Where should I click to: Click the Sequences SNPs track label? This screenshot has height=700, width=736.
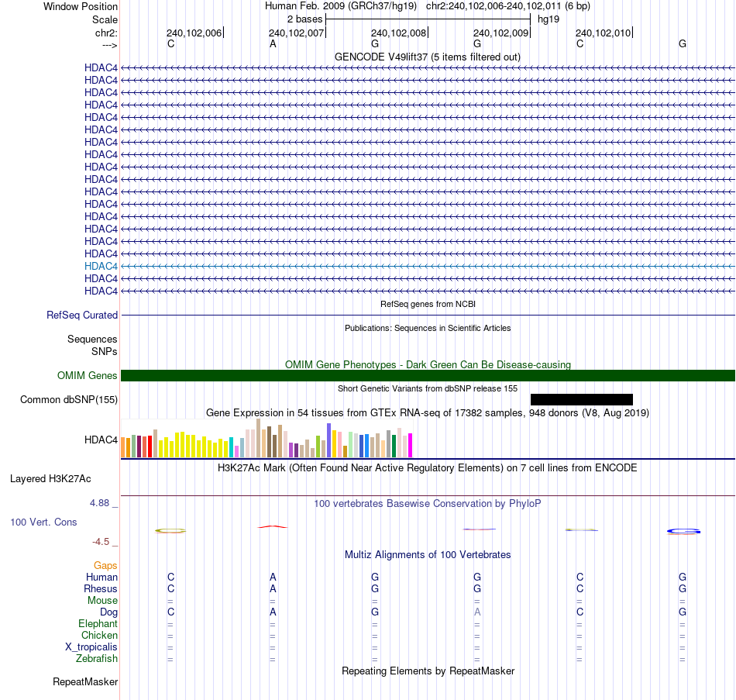tap(92, 345)
